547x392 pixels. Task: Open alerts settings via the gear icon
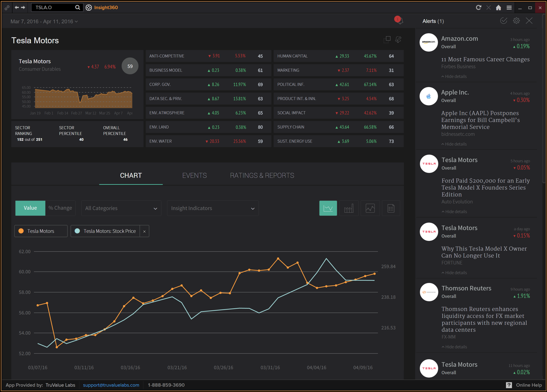516,21
